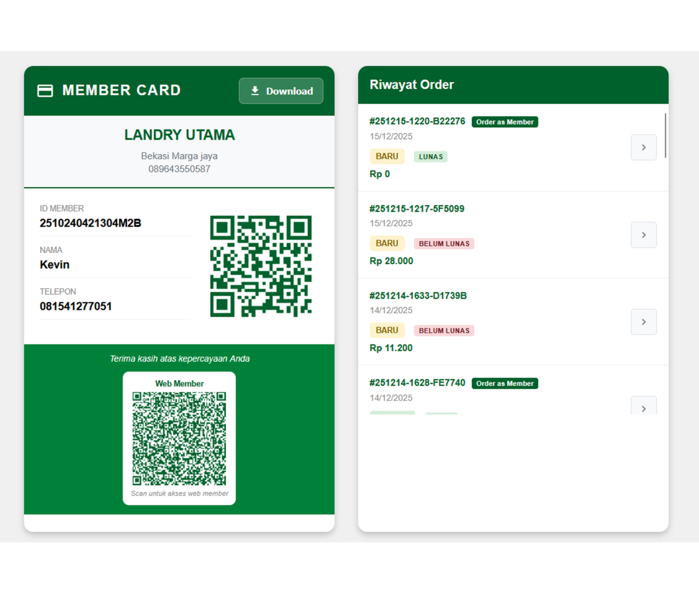Click BARU badge on the Rp 0 order
This screenshot has width=699, height=616.
pos(387,156)
